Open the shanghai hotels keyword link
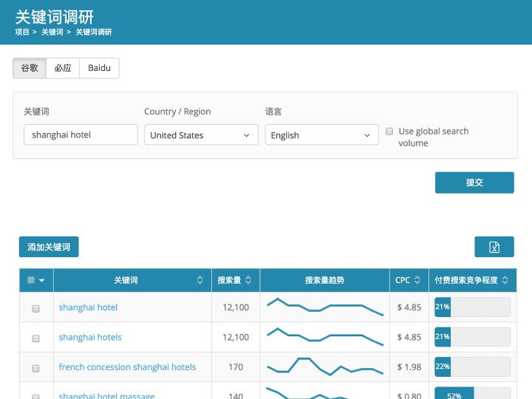This screenshot has height=399, width=532. point(90,337)
